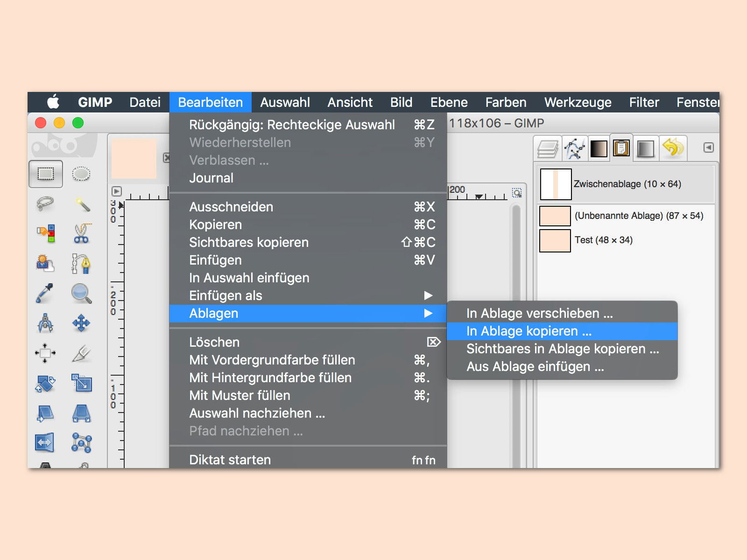Open the Undo History dock tab
The height and width of the screenshot is (560, 747).
click(x=673, y=148)
